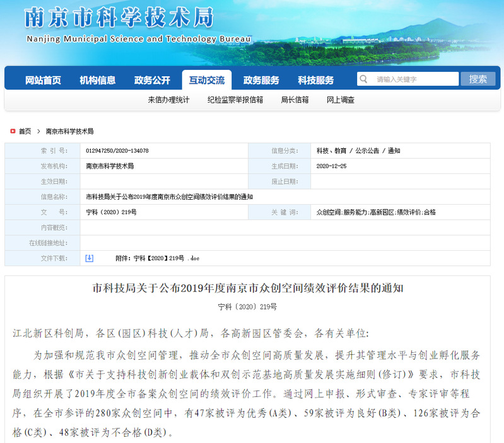Open the 局长信箱 submenu link

coord(295,100)
